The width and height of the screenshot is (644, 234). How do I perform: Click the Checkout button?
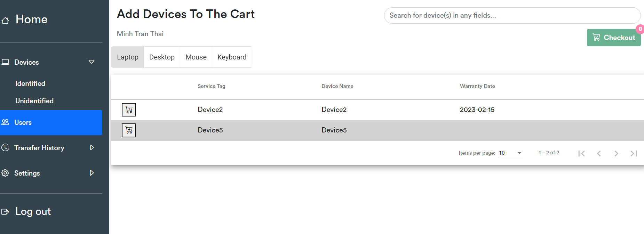point(614,38)
